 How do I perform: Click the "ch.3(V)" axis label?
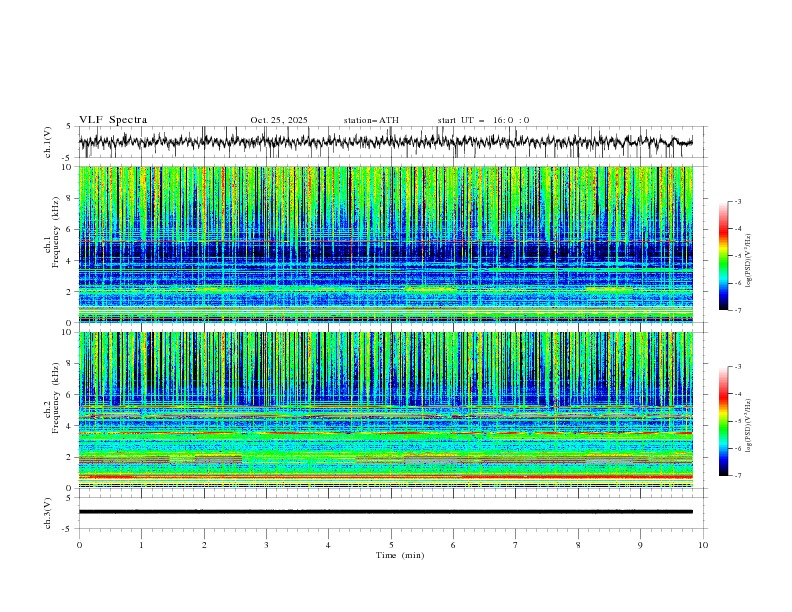coord(48,513)
